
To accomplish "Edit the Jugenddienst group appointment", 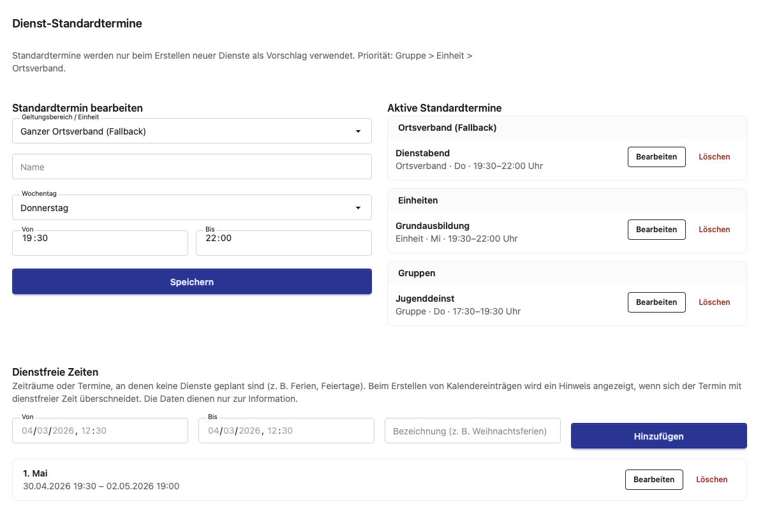I will 656,302.
